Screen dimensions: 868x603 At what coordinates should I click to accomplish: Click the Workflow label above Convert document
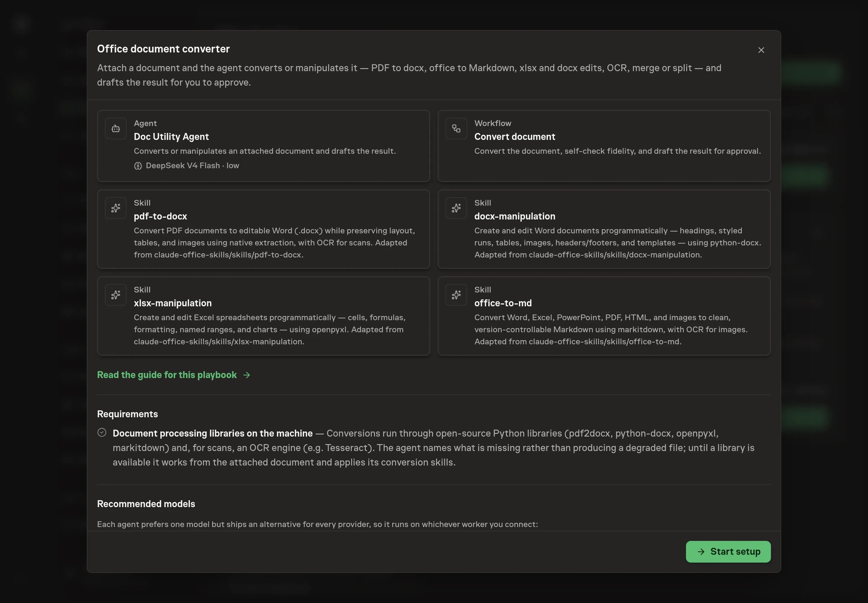(492, 123)
